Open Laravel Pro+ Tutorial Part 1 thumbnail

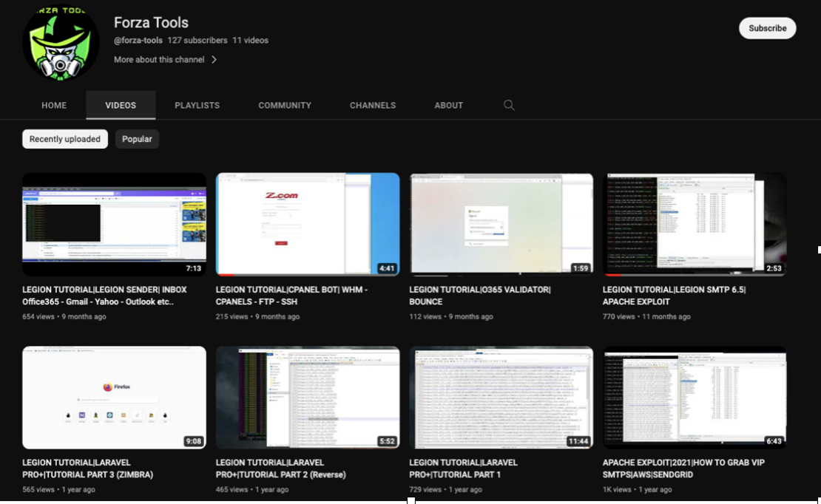click(x=501, y=398)
